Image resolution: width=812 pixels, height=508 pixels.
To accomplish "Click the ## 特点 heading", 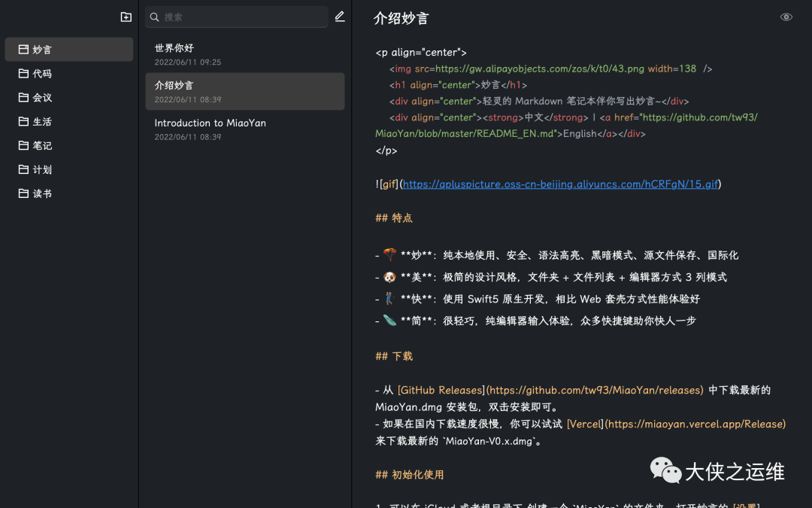I will (394, 217).
